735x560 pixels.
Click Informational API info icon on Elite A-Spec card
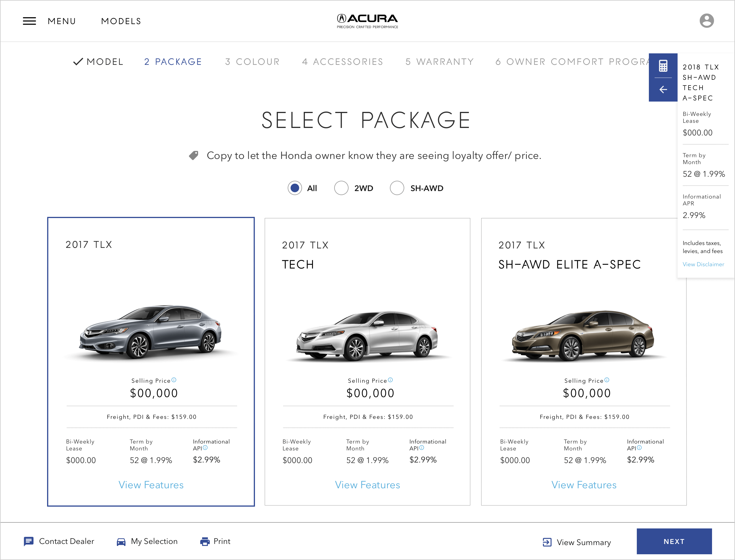(x=639, y=448)
